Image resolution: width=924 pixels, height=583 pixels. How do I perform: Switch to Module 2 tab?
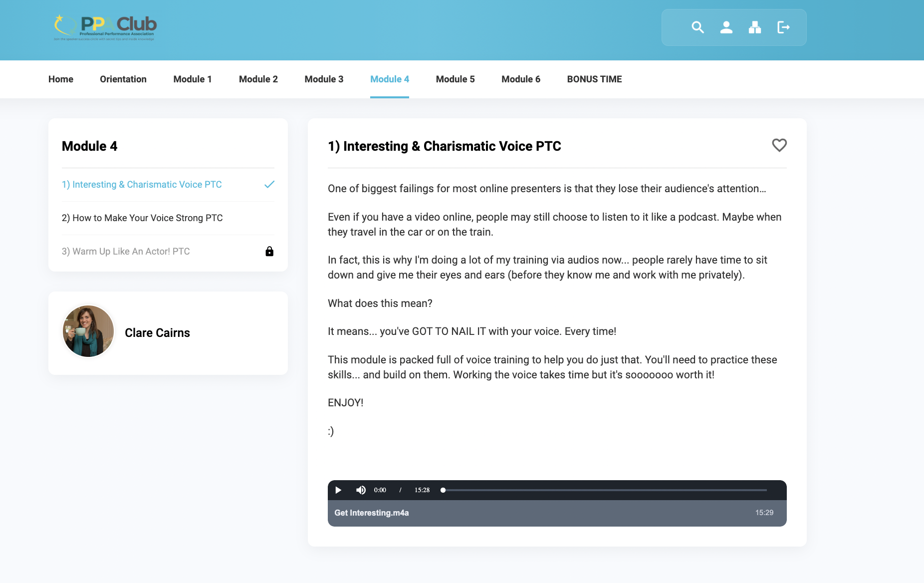tap(258, 79)
